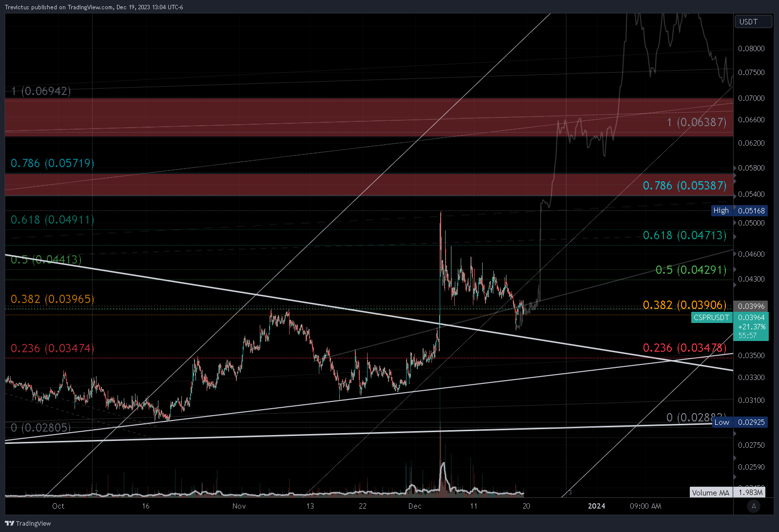Select the Low 0.02925 price label

pyautogui.click(x=740, y=422)
